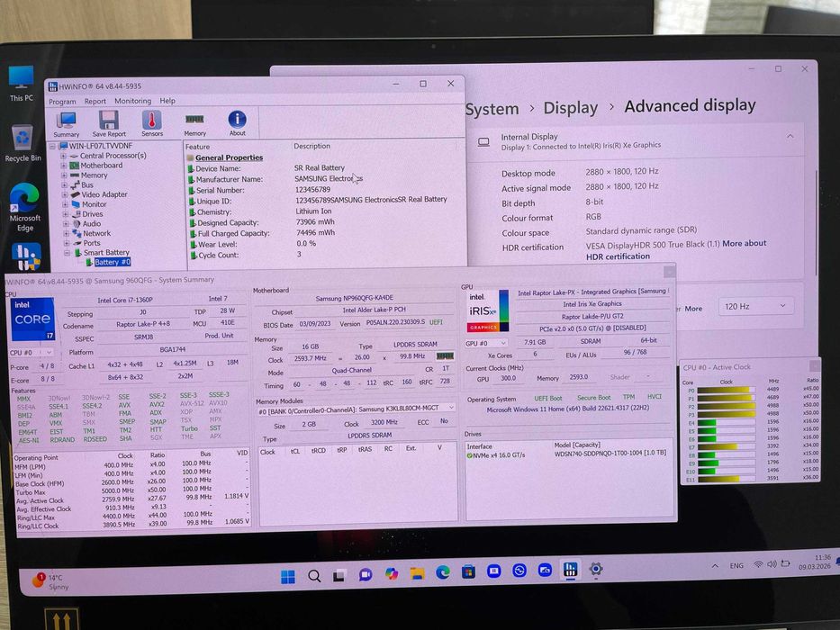Select Battery #0 in the tree
Screen dimensions: 840x630
pos(112,262)
